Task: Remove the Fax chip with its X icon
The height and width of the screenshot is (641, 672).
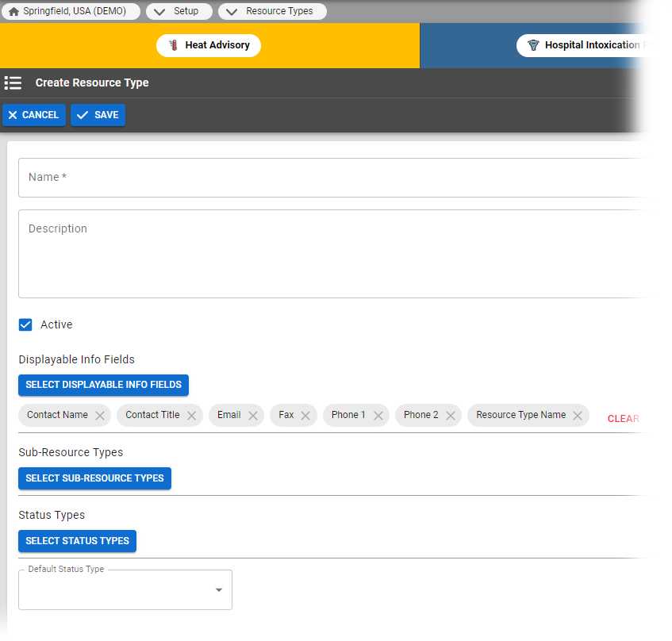Action: (x=305, y=415)
